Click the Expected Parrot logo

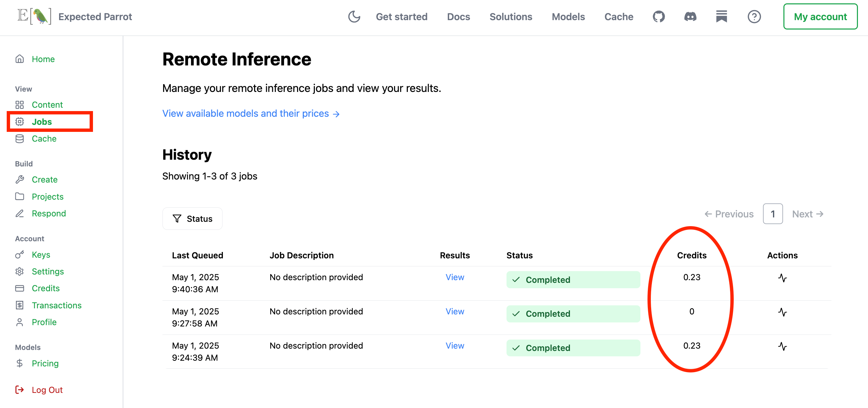tap(35, 16)
